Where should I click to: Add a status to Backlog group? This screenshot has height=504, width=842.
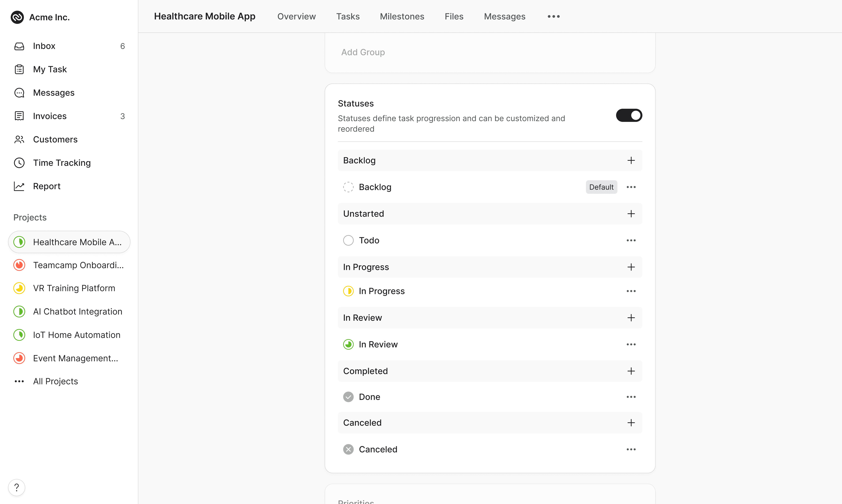pyautogui.click(x=631, y=160)
